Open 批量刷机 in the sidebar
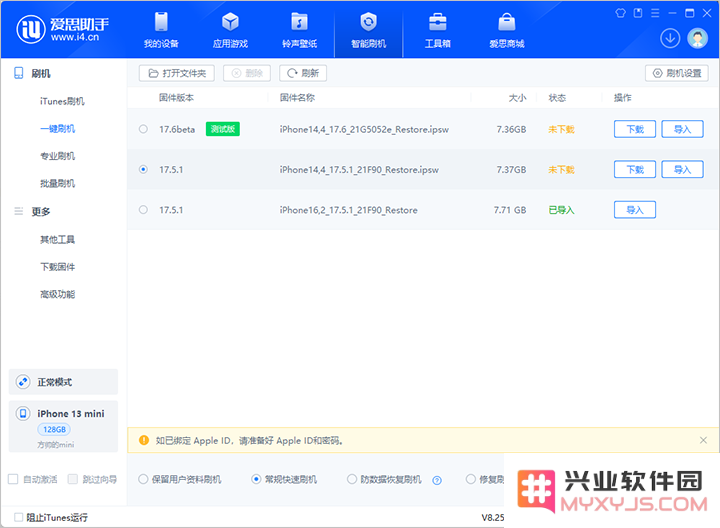 coord(57,184)
